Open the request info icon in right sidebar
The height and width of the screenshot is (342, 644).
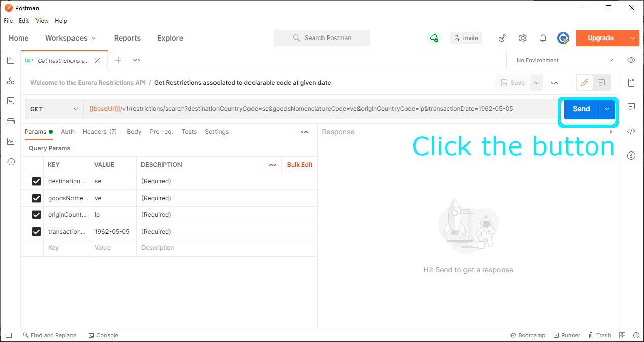[631, 156]
